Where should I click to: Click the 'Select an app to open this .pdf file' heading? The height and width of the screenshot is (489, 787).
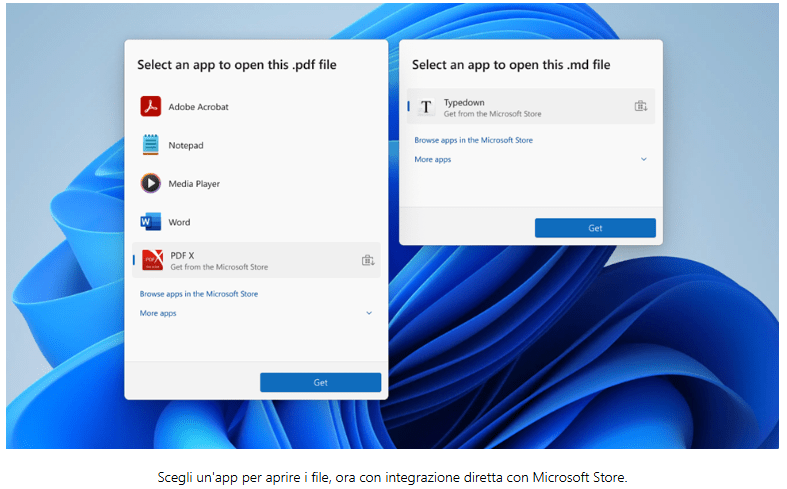click(237, 65)
